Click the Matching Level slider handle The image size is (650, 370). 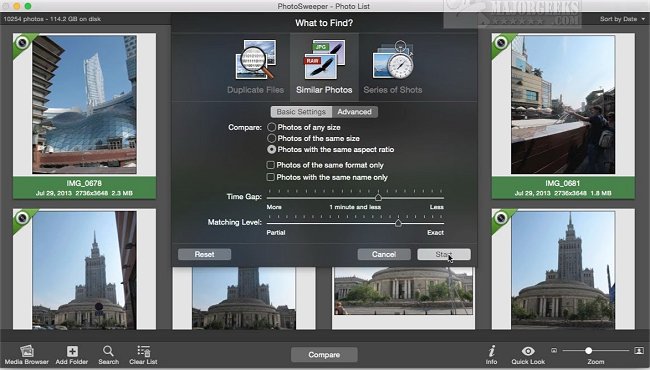point(398,223)
